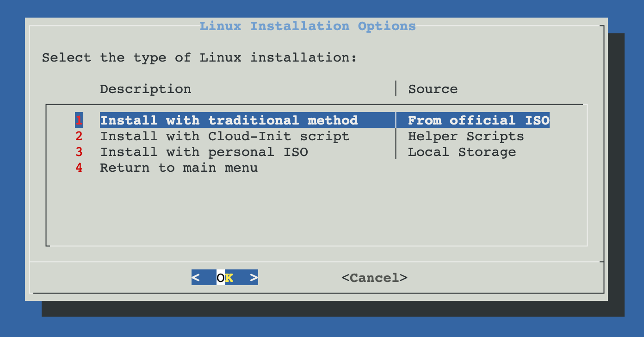Click the 'From official ISO' source cell
Screen dimensions: 644x337
(478, 120)
